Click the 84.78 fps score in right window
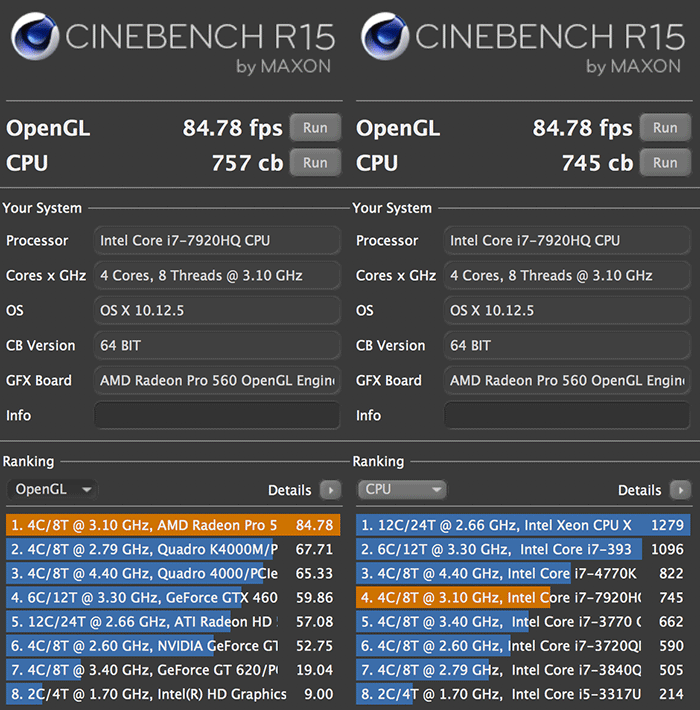 click(x=583, y=128)
